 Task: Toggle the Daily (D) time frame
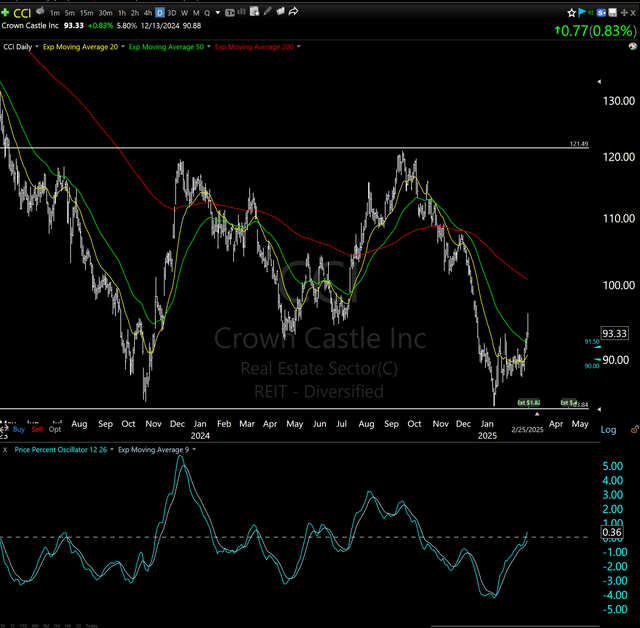(x=160, y=13)
